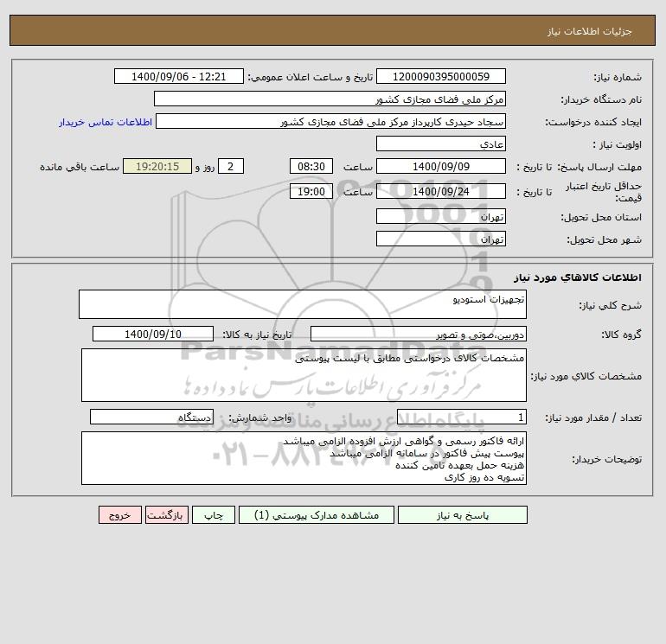Click the 'بازگشت' back button
This screenshot has height=644, width=666.
[x=166, y=515]
